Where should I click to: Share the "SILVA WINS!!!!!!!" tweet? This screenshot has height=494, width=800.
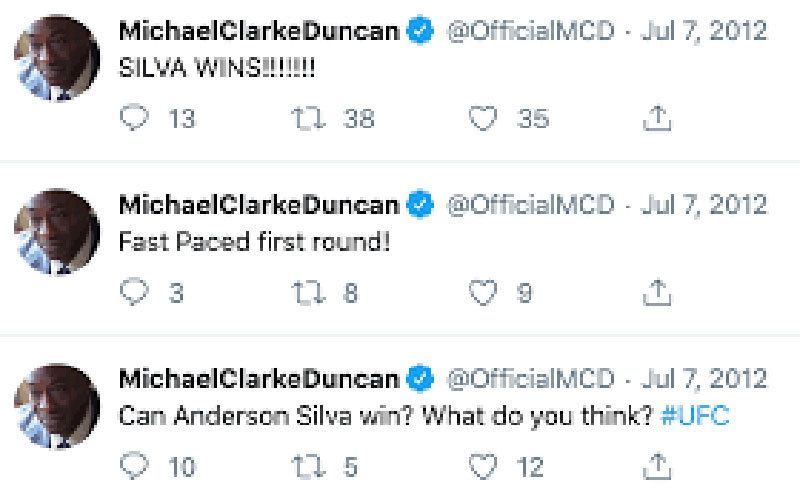pos(657,119)
